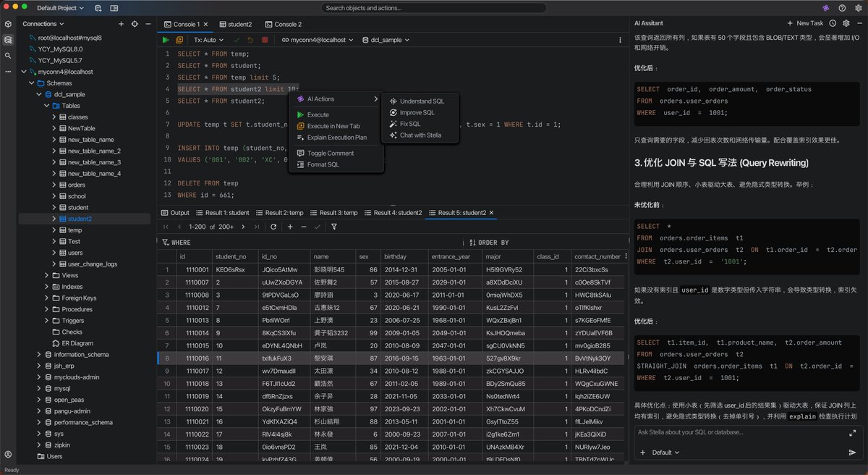The width and height of the screenshot is (868, 475).
Task: Click the Ask Stella chat input
Action: click(x=740, y=432)
